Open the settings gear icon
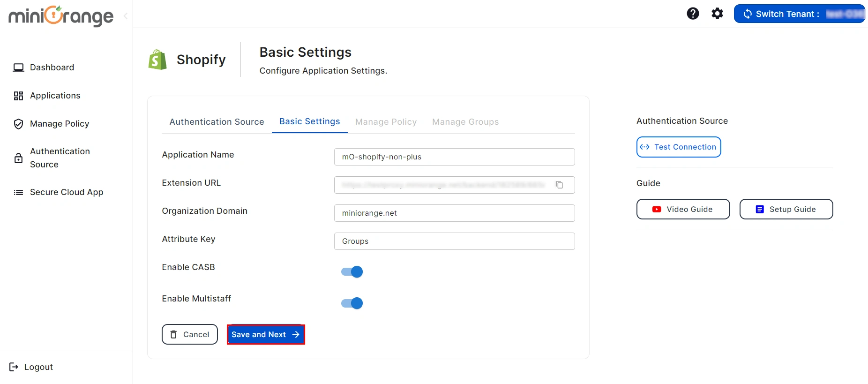 (717, 14)
